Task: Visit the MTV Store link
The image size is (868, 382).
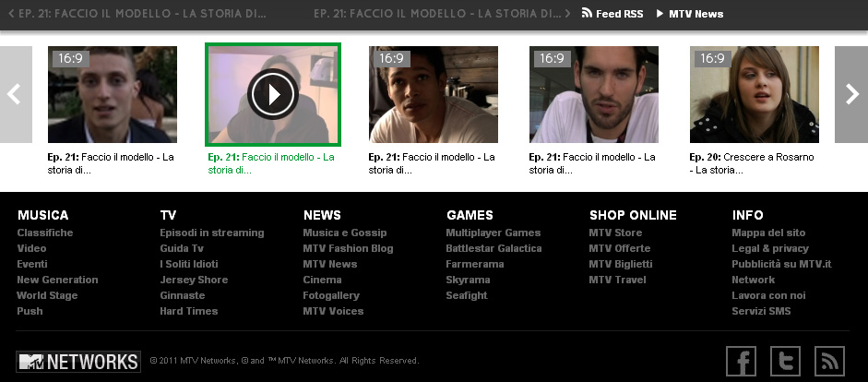Action: [x=615, y=233]
